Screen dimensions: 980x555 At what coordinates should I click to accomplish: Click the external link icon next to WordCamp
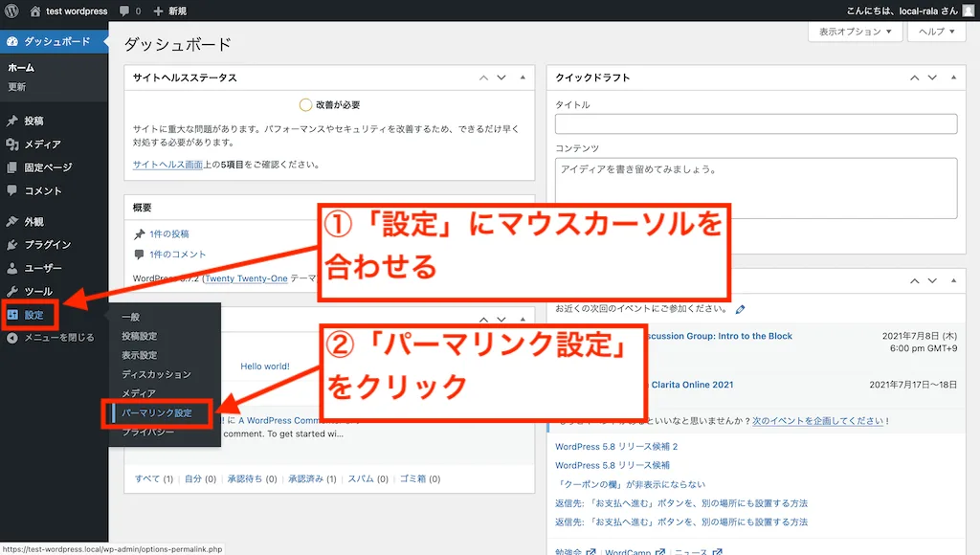click(660, 552)
